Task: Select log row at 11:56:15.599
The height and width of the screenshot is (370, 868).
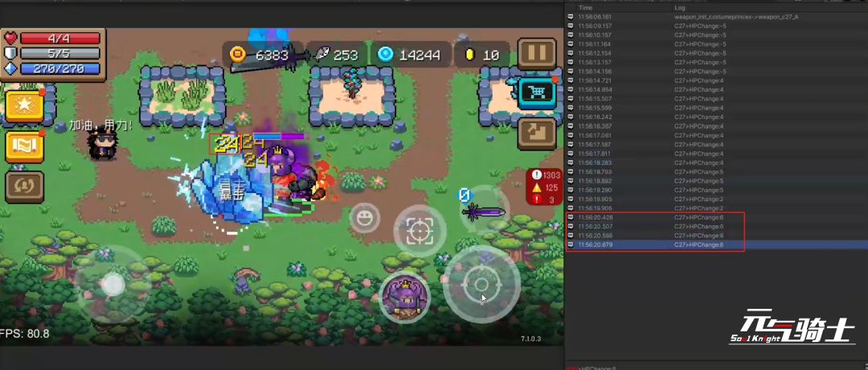Action: (718, 108)
